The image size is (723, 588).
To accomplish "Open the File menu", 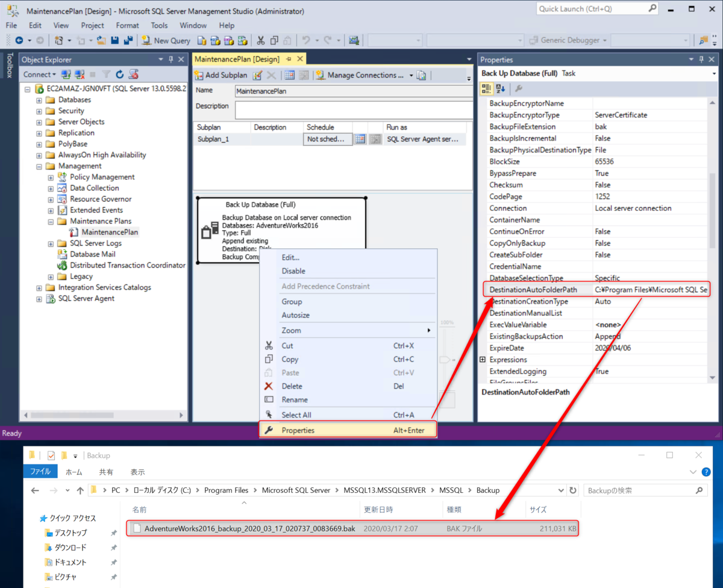I will (11, 25).
